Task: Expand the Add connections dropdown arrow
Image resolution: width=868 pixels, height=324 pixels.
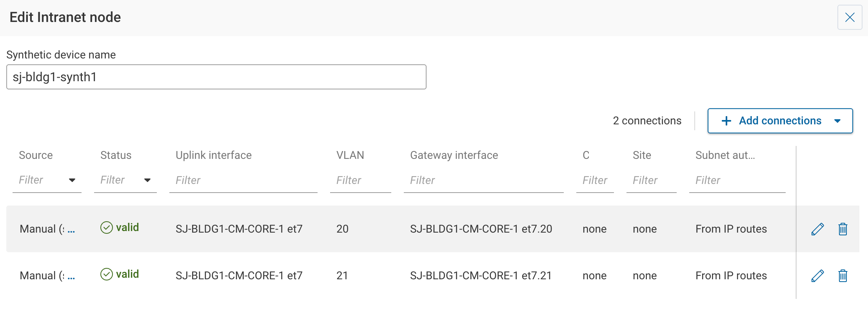Action: 837,121
